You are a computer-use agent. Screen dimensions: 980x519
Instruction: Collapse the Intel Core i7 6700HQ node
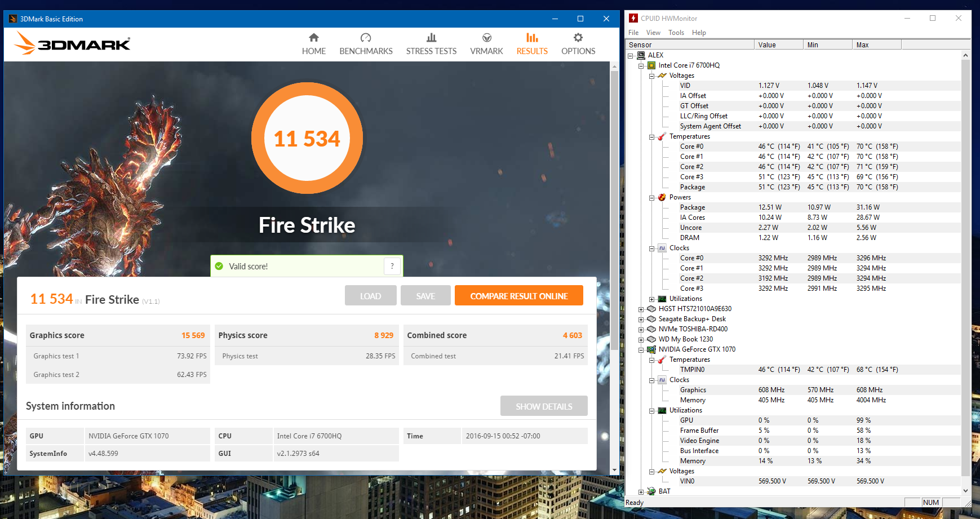641,65
